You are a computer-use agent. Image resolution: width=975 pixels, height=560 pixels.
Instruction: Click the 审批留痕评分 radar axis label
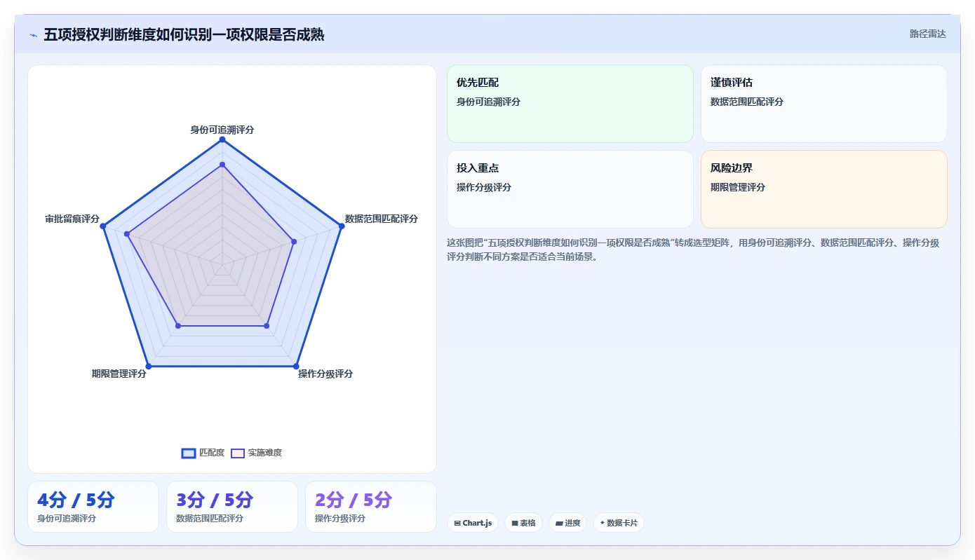[x=72, y=219]
